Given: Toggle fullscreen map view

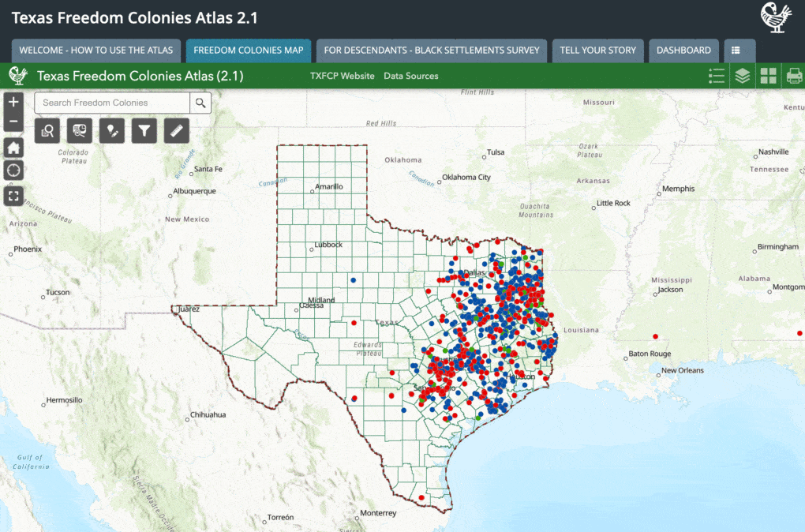Looking at the screenshot, I should tap(13, 196).
